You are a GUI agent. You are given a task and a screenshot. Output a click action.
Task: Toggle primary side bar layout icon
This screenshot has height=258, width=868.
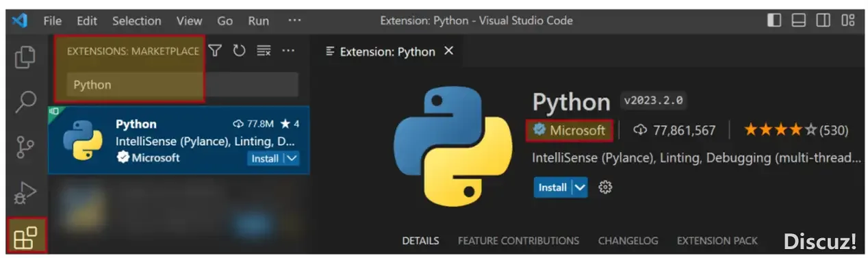(774, 21)
